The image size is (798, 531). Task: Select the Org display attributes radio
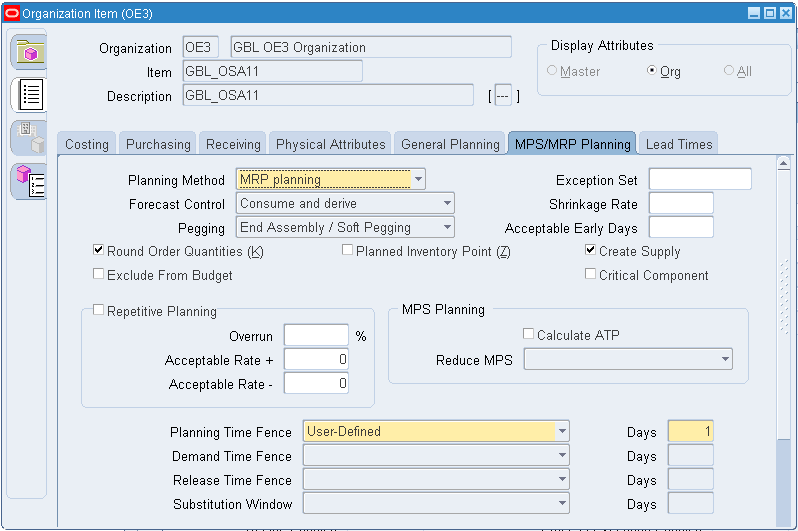651,70
